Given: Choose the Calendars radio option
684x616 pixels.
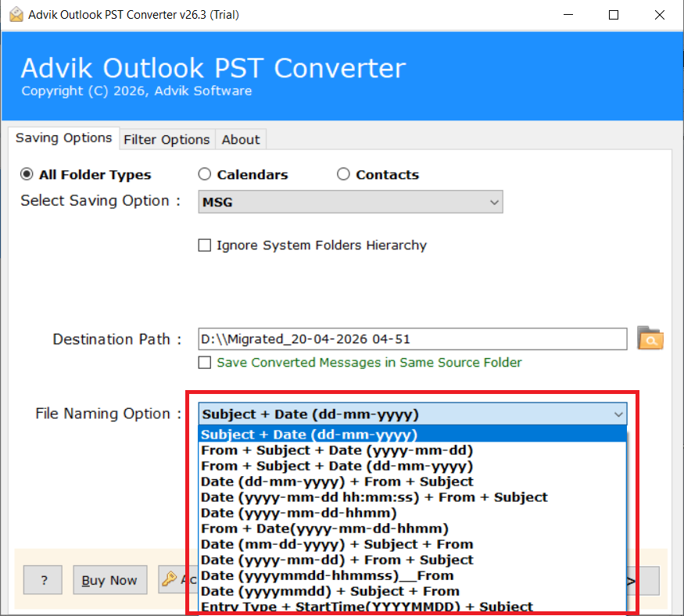Looking at the screenshot, I should [x=205, y=174].
